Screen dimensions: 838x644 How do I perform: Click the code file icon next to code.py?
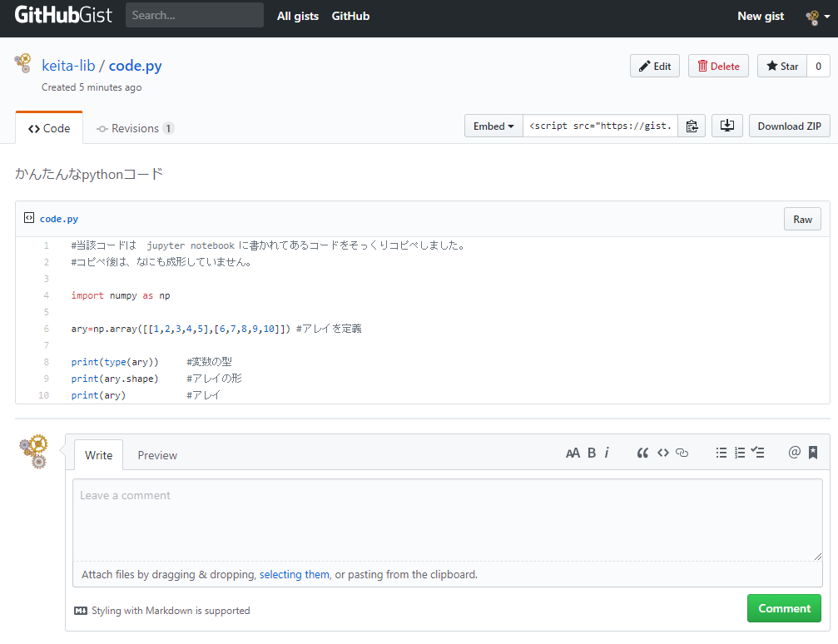(x=29, y=218)
